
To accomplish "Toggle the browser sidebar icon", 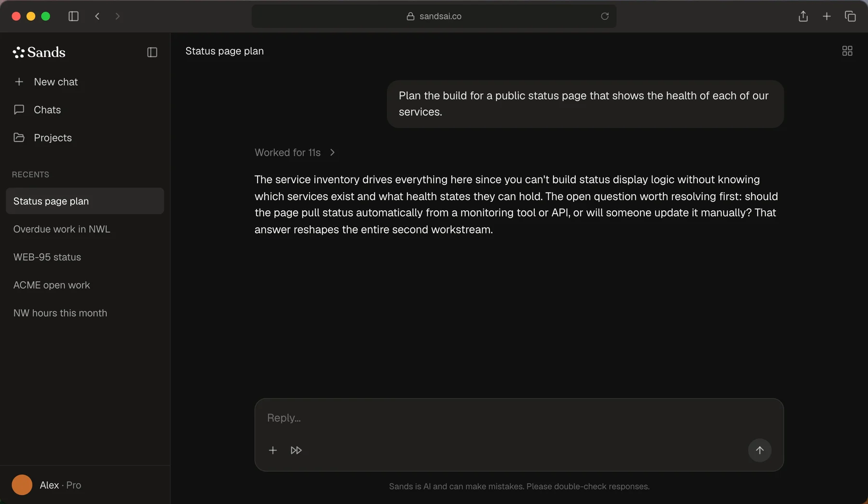I will 73,16.
